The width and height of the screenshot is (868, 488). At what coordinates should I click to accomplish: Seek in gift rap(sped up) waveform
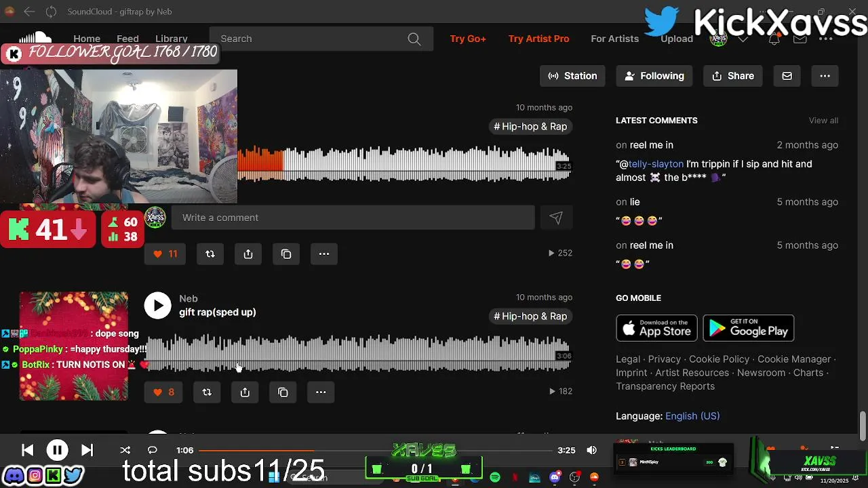point(359,353)
